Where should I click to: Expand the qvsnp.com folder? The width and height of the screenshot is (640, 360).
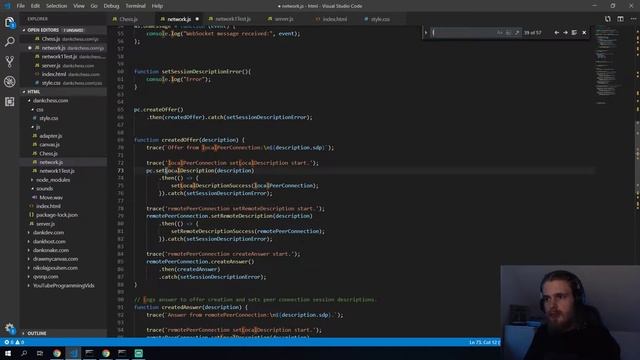[x=45, y=277]
